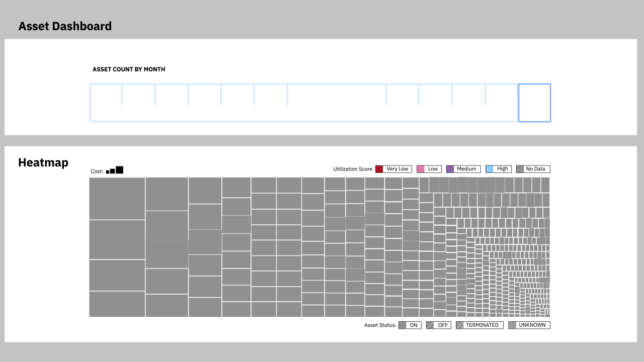Click the Asset Dashboard title
Image resolution: width=644 pixels, height=362 pixels.
65,26
